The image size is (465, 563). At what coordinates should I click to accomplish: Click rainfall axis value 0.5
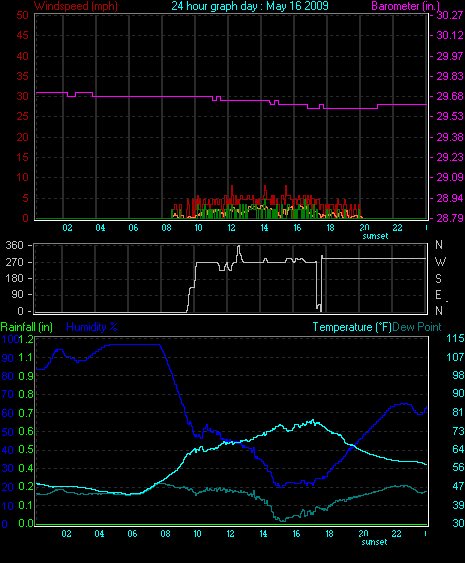click(26, 450)
